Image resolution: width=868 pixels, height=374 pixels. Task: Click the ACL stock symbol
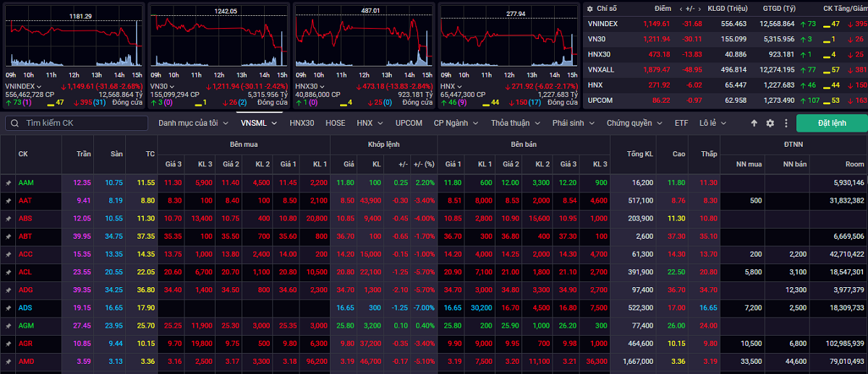click(26, 271)
